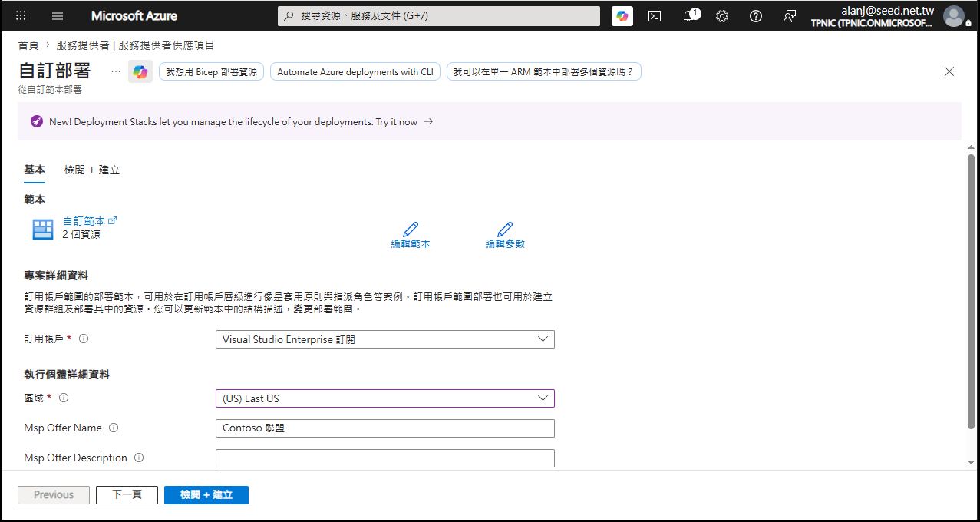
Task: Click the 執行個體詳細資料 heading
Action: point(67,375)
